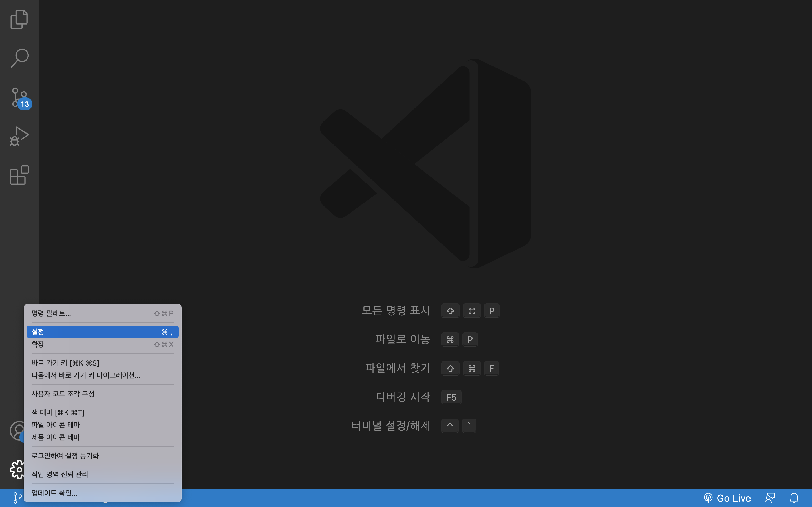
Task: Select 명령 팔레트... menu item
Action: [x=51, y=313]
